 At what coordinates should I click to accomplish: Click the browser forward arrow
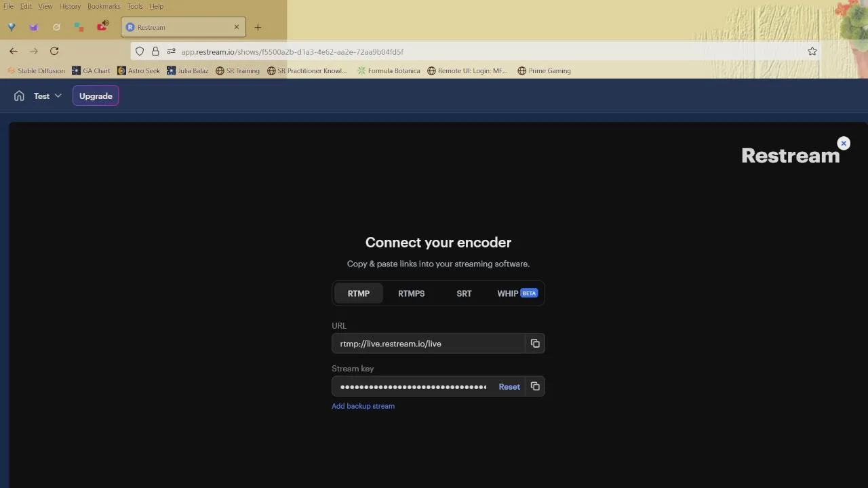point(34,51)
